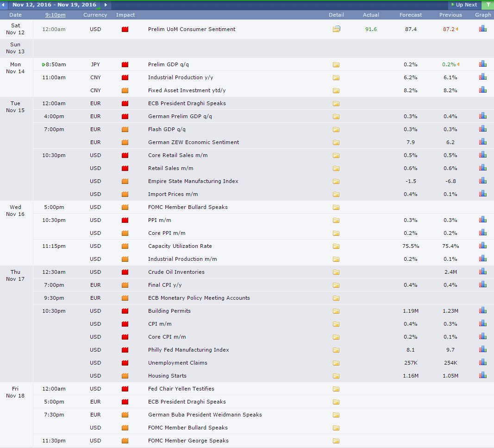This screenshot has height=448, width=494.
Task: Open detail for Fed Chair Yellen Testifies
Action: tap(336, 389)
